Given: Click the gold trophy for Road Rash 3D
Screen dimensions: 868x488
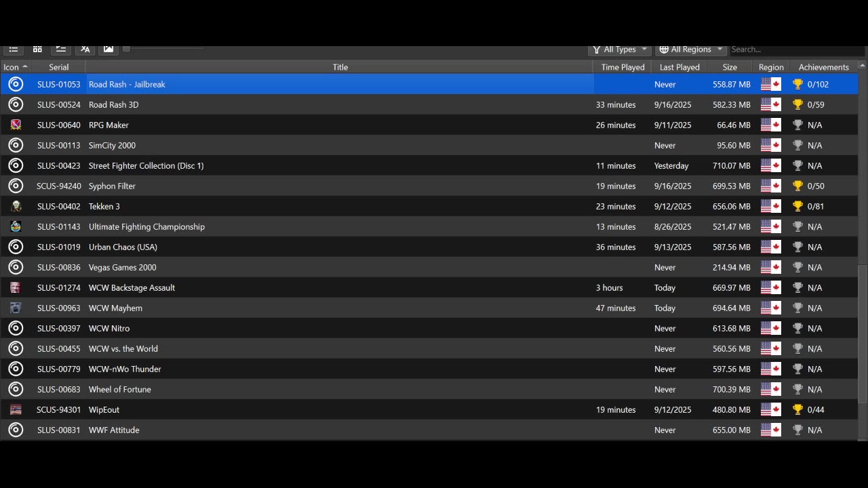Looking at the screenshot, I should coord(797,104).
